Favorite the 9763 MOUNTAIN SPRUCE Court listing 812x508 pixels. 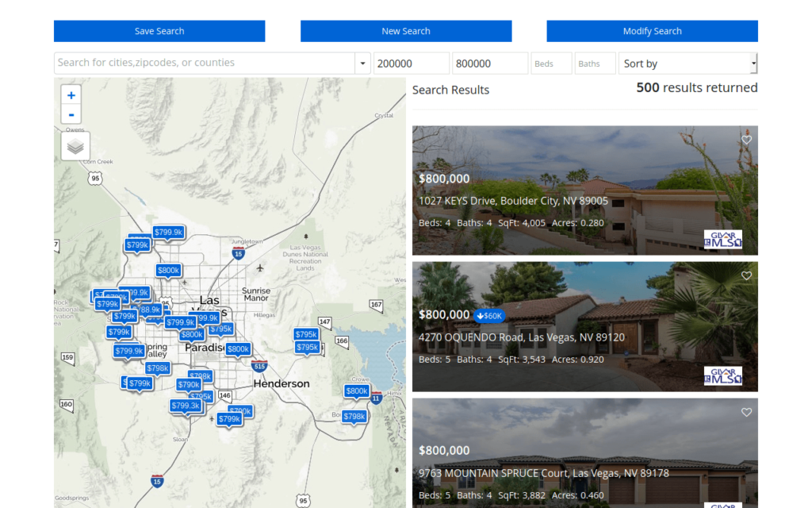pyautogui.click(x=746, y=412)
